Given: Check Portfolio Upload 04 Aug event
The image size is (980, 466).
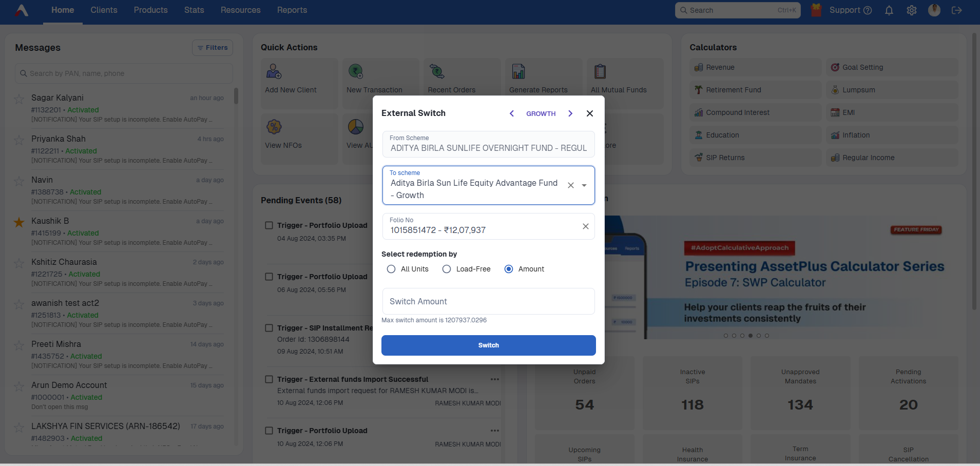Looking at the screenshot, I should (269, 225).
